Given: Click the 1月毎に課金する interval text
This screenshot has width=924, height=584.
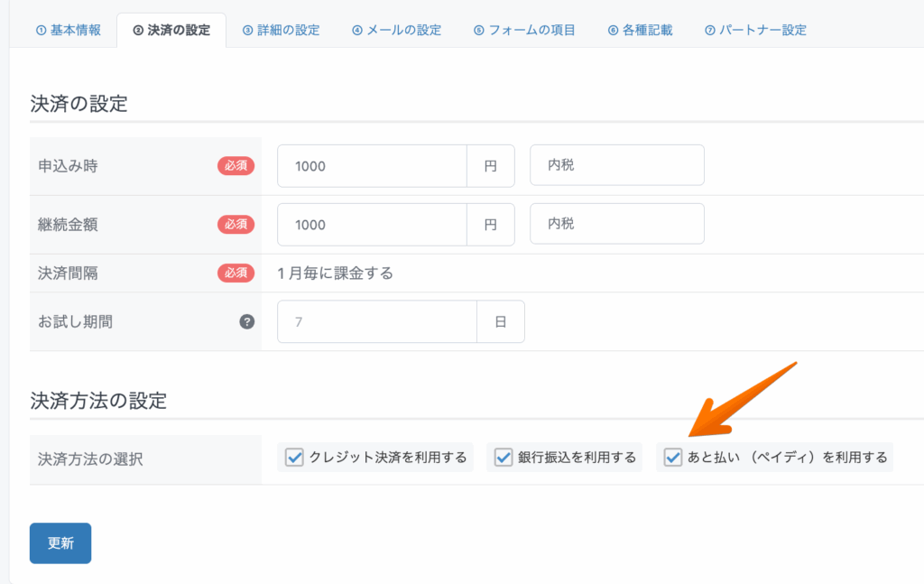Looking at the screenshot, I should [x=336, y=273].
